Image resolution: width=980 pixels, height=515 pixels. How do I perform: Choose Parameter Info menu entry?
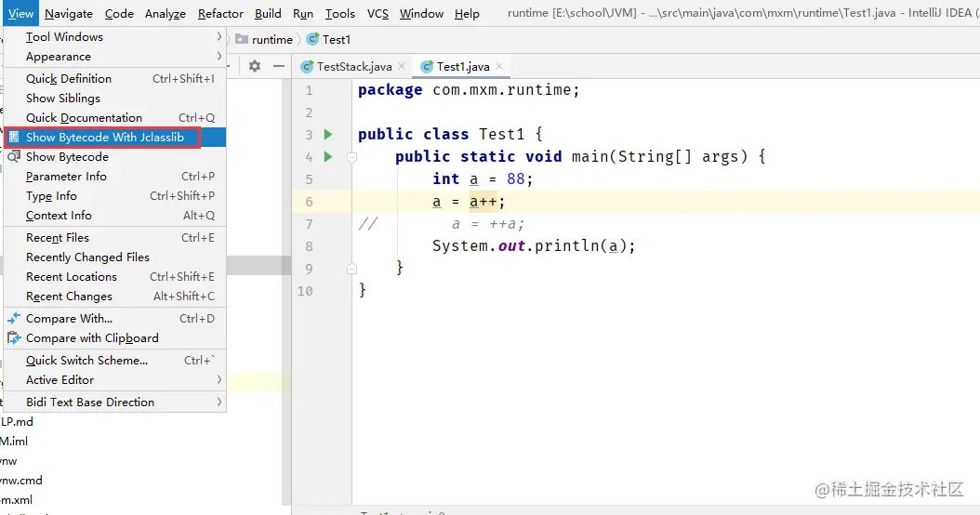tap(115, 177)
